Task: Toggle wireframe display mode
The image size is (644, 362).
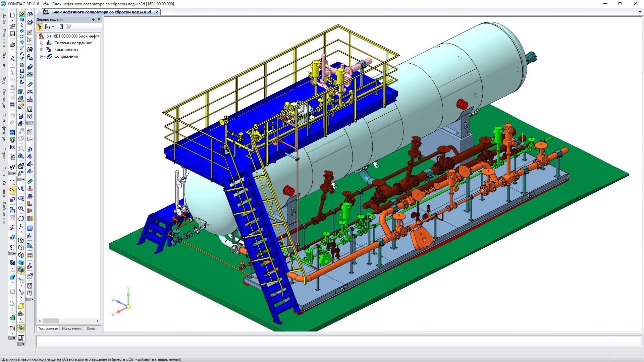Action: click(21, 240)
